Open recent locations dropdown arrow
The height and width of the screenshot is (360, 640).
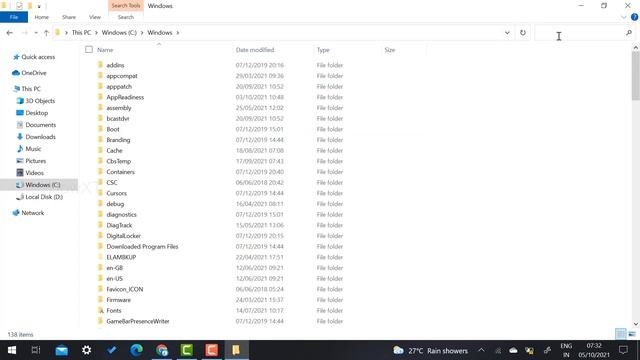(x=36, y=33)
